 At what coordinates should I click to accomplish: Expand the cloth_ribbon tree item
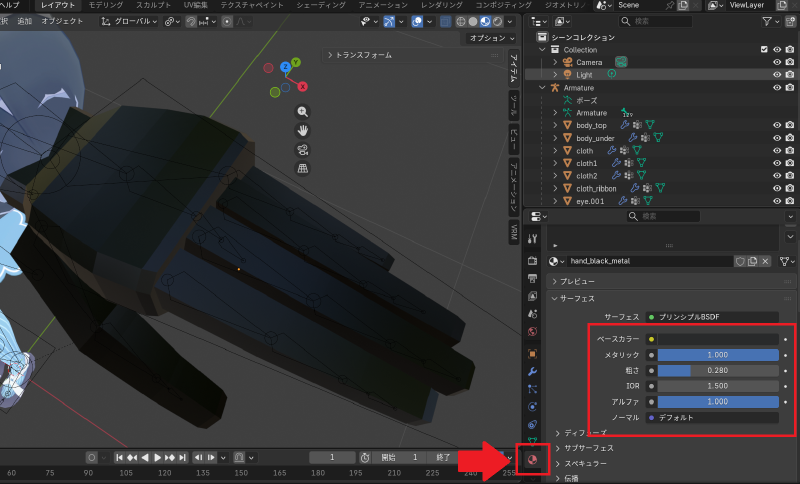555,188
